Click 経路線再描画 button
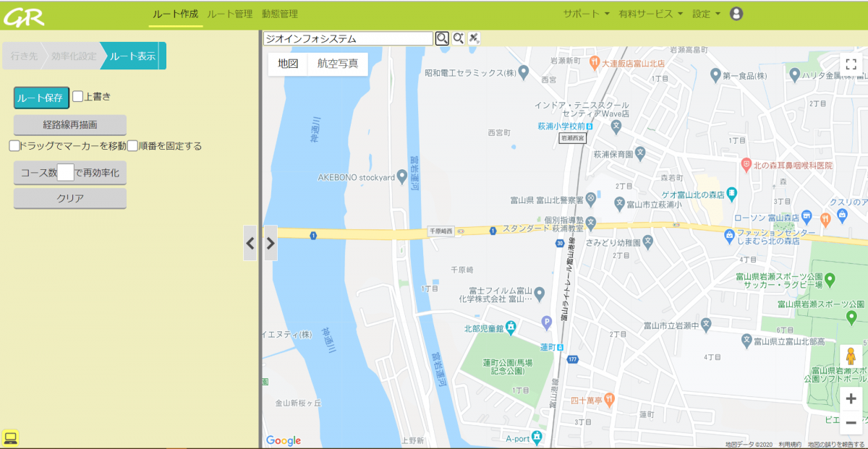Screen dimensions: 868x449 point(70,124)
